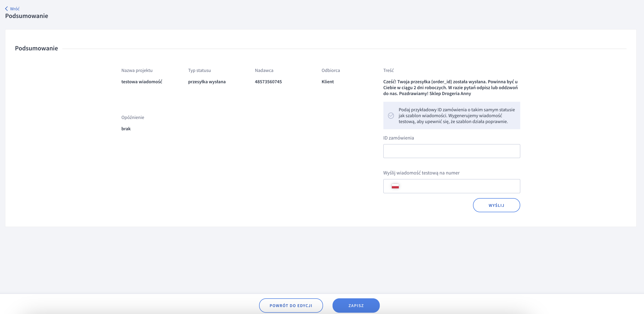Go back via the Wróć link

pyautogui.click(x=15, y=9)
